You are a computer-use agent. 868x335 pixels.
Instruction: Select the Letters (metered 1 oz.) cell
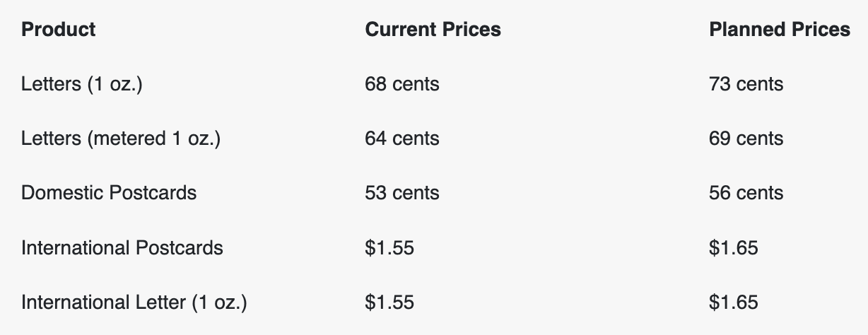click(x=121, y=139)
